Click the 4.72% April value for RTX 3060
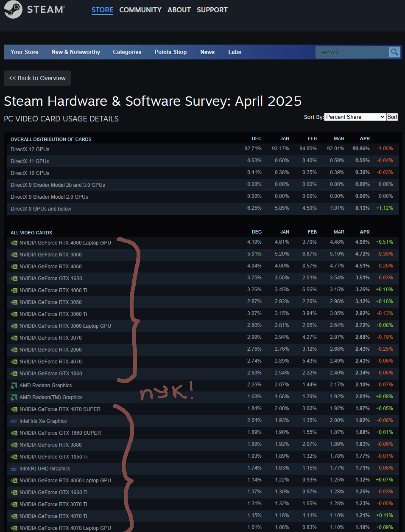 362,254
